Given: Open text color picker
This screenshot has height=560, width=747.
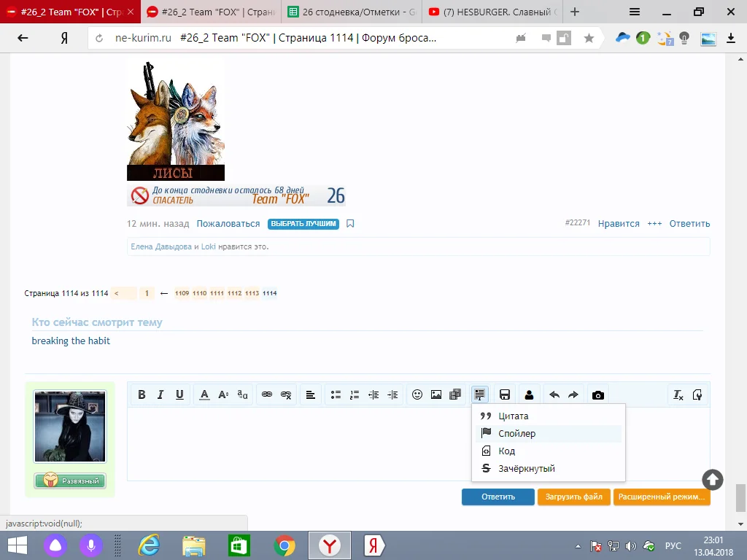Looking at the screenshot, I should (x=204, y=394).
